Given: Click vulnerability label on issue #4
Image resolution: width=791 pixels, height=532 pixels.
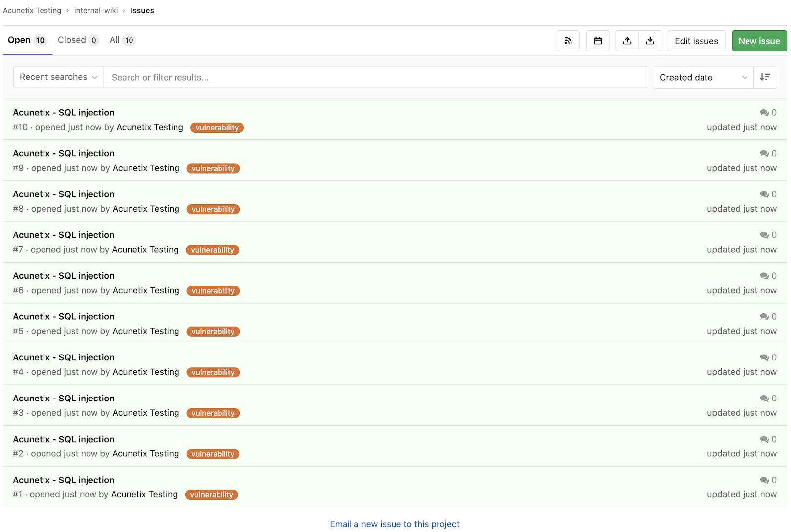Looking at the screenshot, I should point(213,372).
